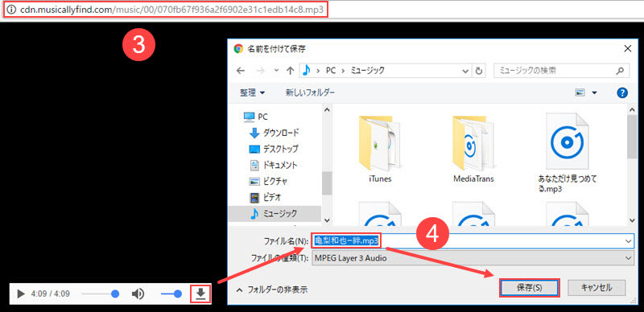Mute audio with the speaker icon
The width and height of the screenshot is (644, 312).
(138, 294)
